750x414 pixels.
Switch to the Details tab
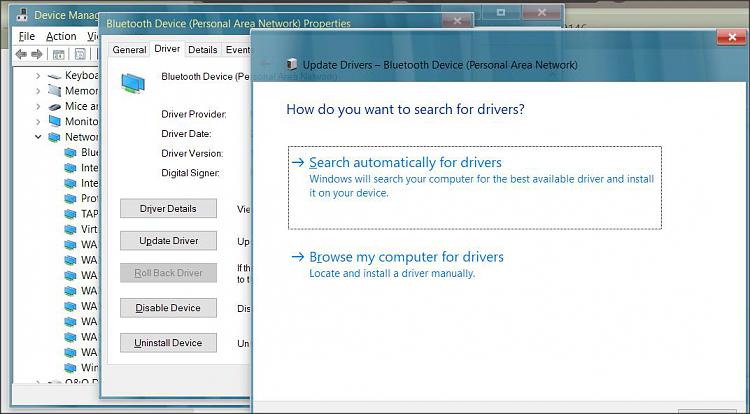click(203, 50)
